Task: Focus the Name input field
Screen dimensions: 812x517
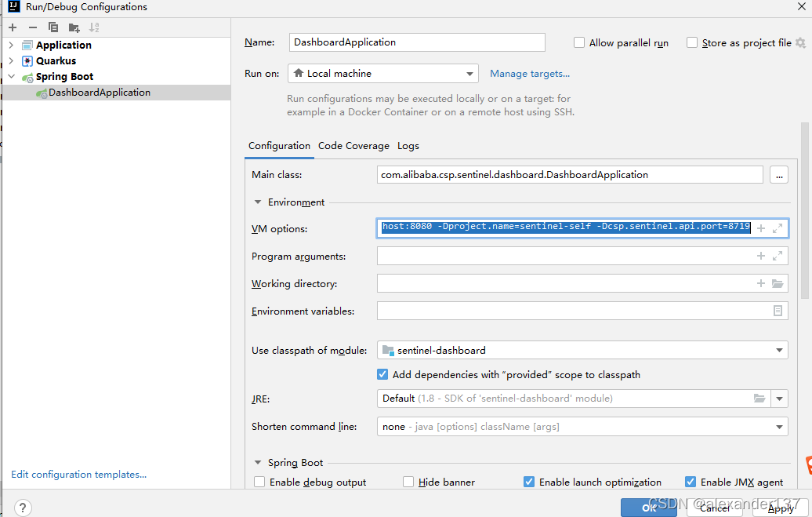Action: [417, 42]
